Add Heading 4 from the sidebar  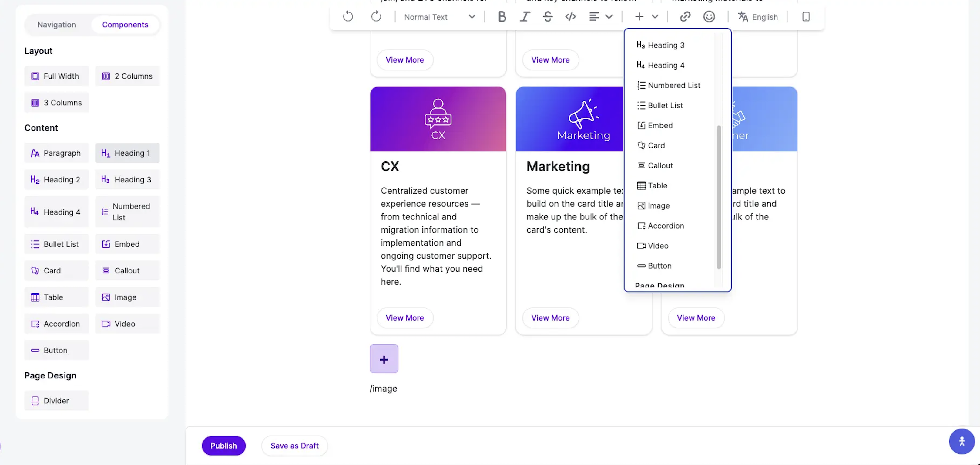coord(56,212)
